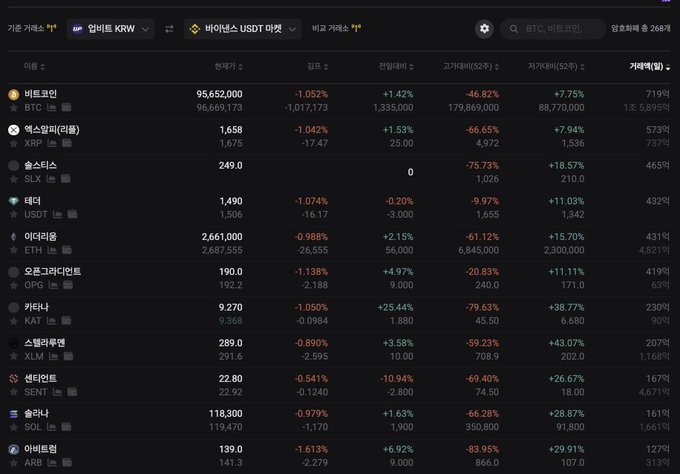This screenshot has height=474, width=680.
Task: Sort table by 전일대비 column
Action: pyautogui.click(x=396, y=66)
